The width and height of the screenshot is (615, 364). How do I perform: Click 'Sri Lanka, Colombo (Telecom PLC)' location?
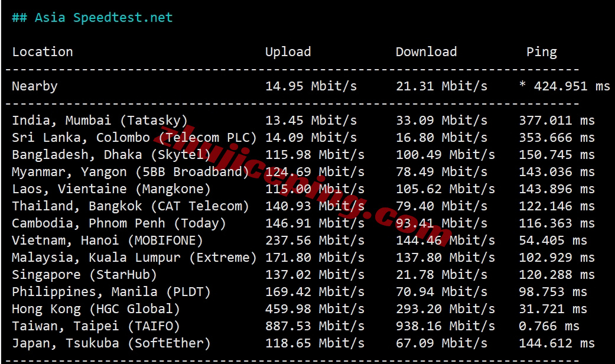(134, 138)
